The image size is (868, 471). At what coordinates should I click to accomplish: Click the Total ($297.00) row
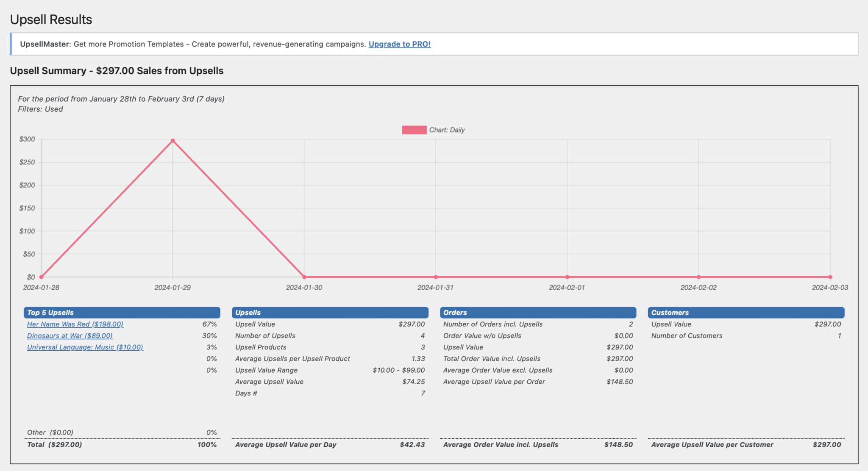54,445
